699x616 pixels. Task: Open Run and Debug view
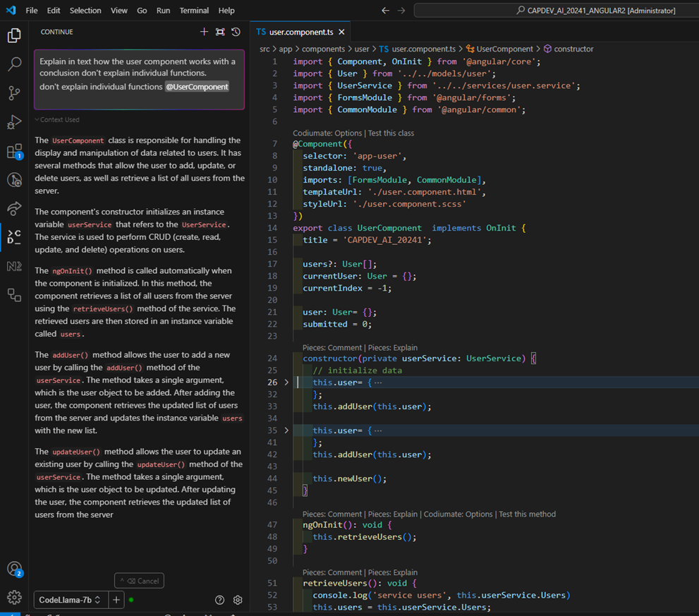[x=14, y=123]
